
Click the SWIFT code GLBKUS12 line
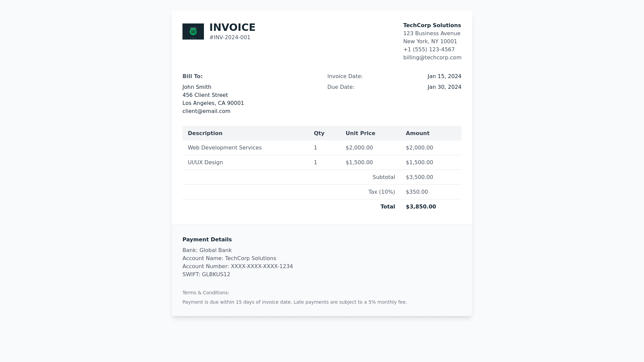click(x=206, y=275)
